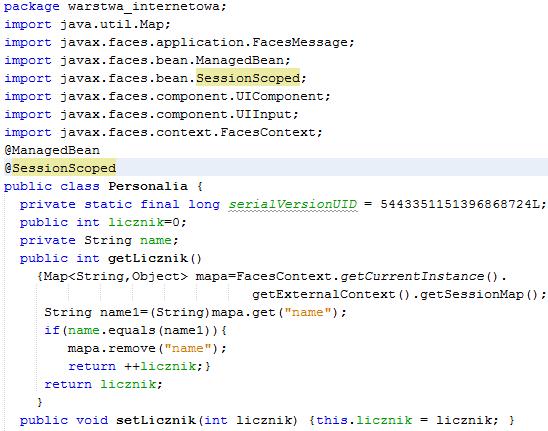Click the value 5443351151396868724L
Viewport: 548px width, 431px height.
[460, 204]
